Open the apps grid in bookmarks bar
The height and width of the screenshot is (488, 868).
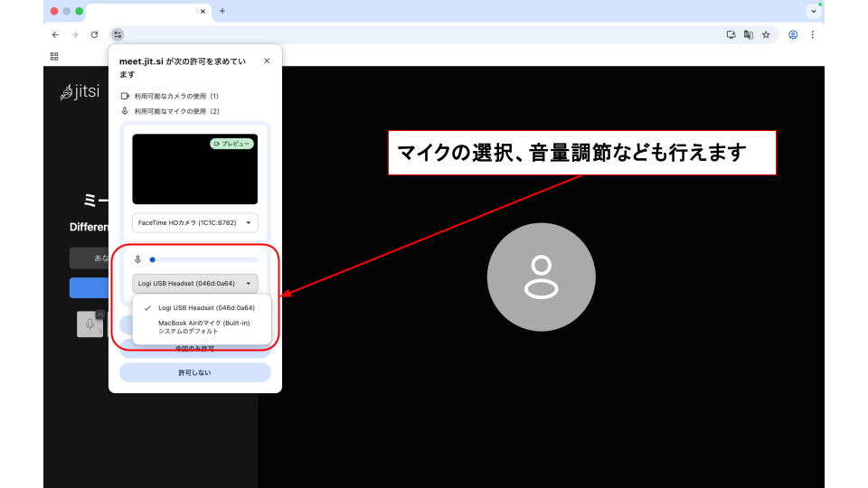pyautogui.click(x=54, y=56)
